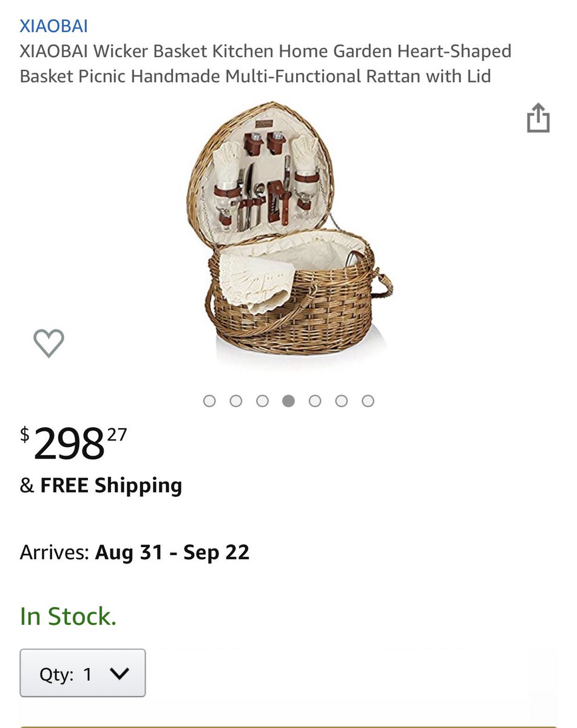Image resolution: width=577 pixels, height=728 pixels.
Task: Open the XIAOBAI brand store link
Action: pos(54,26)
